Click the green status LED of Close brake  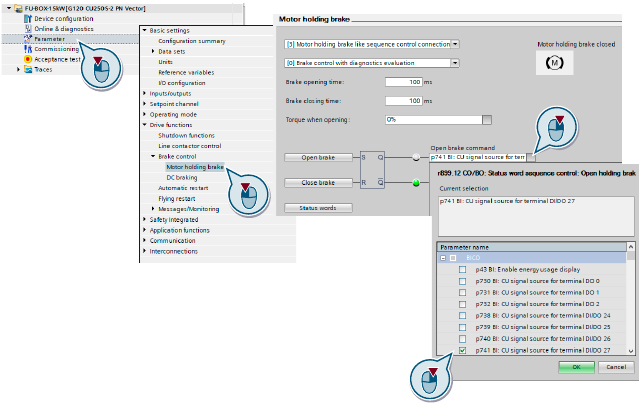tap(416, 183)
